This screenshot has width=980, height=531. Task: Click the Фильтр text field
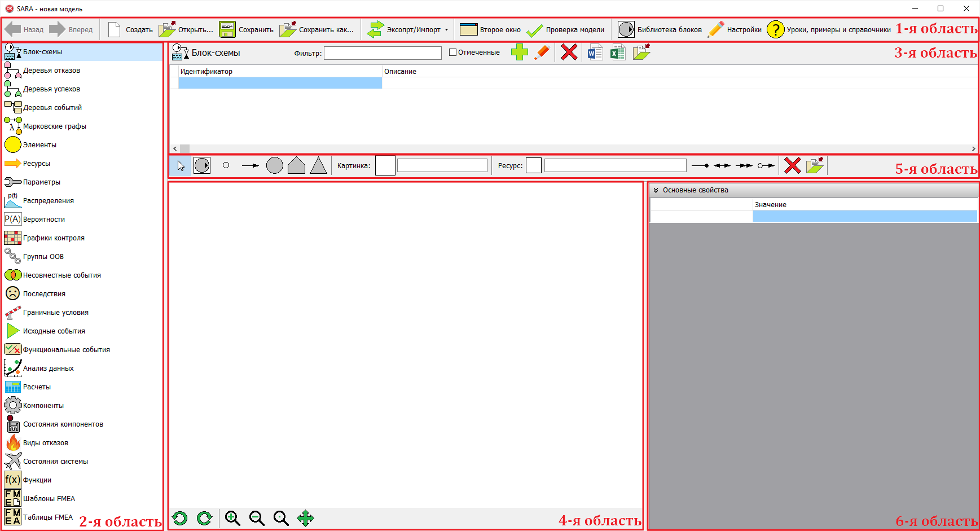[x=383, y=53]
